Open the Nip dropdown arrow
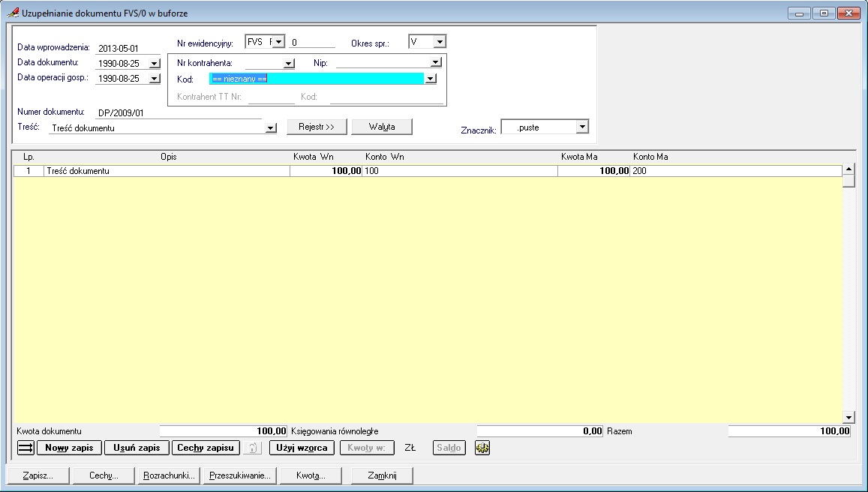 coord(436,62)
